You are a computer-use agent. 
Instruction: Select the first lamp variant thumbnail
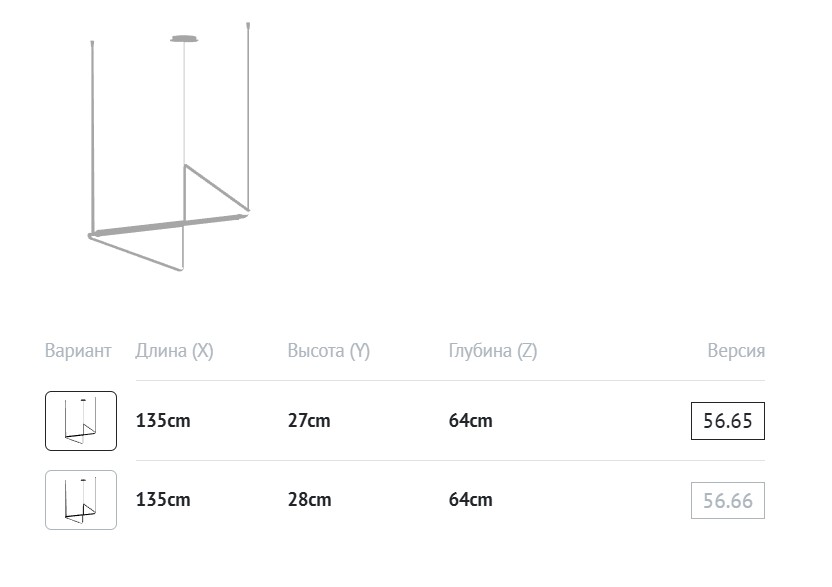(x=81, y=421)
